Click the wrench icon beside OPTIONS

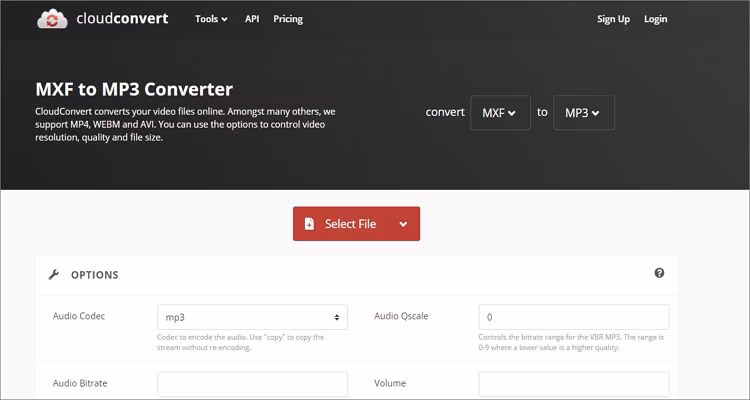[x=54, y=275]
